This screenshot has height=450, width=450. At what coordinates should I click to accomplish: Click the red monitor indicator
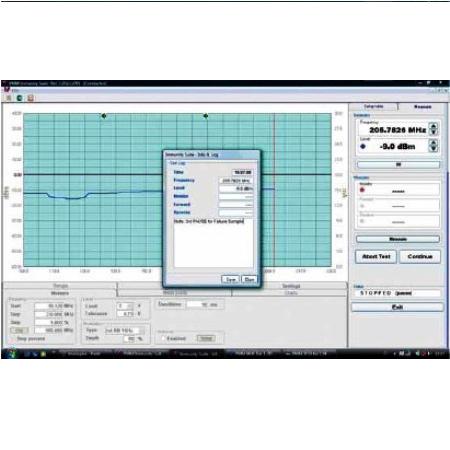tap(362, 190)
